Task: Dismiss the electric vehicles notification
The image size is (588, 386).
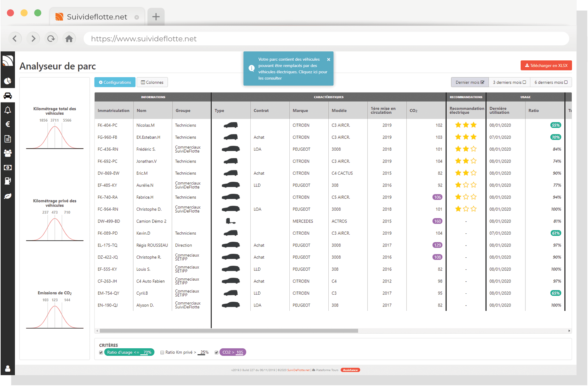Action: 328,59
